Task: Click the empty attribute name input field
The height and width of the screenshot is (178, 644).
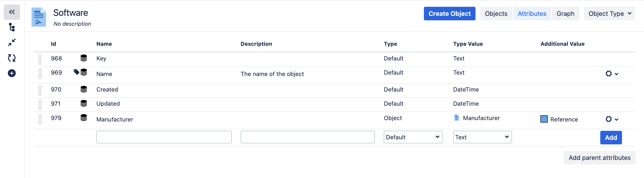Action: pos(164,137)
